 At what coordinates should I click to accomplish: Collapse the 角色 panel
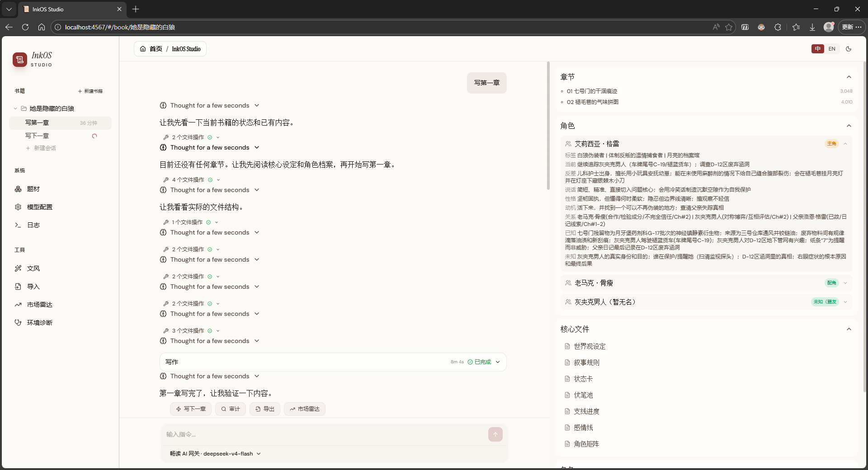pos(849,126)
